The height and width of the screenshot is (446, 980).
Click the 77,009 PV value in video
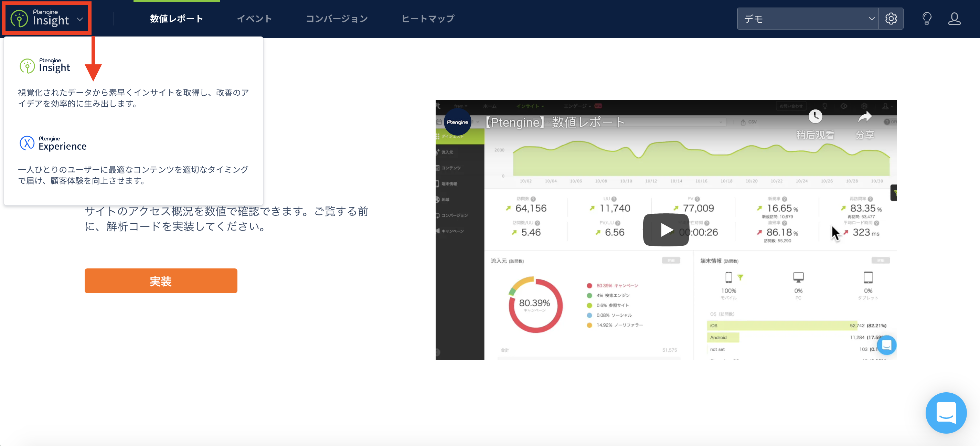[699, 209]
